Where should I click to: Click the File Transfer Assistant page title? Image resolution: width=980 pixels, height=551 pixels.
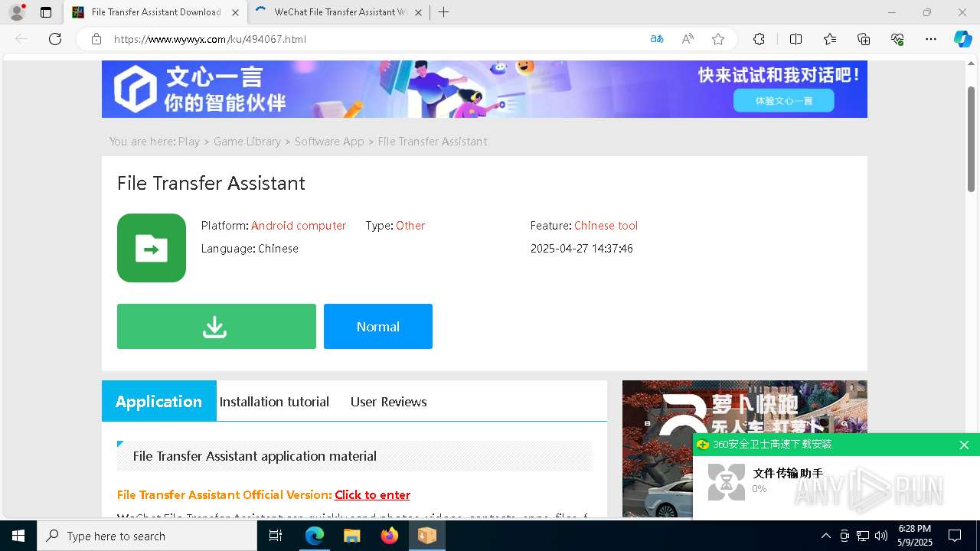(x=211, y=184)
